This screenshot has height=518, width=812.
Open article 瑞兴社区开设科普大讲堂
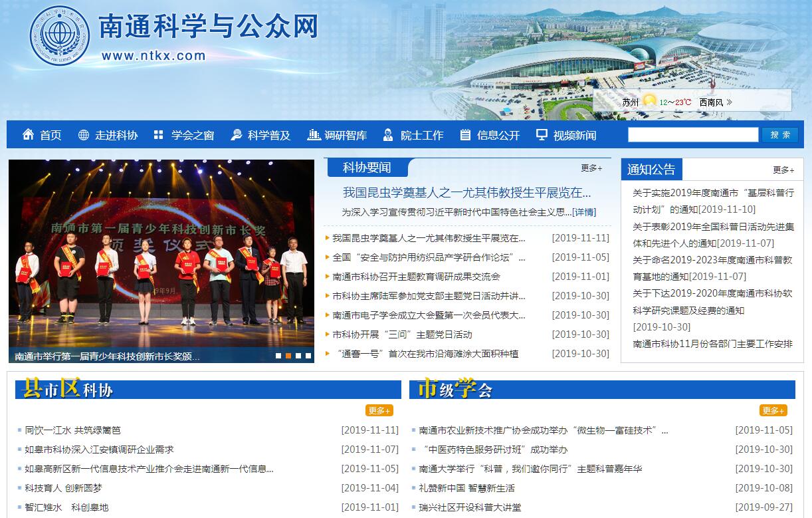[x=470, y=507]
